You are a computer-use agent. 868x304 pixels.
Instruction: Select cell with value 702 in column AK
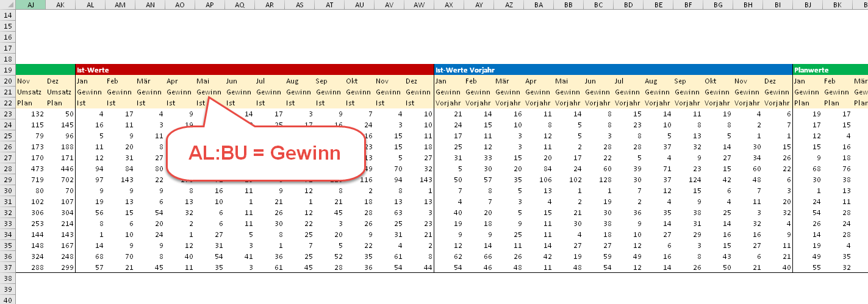tap(60, 180)
